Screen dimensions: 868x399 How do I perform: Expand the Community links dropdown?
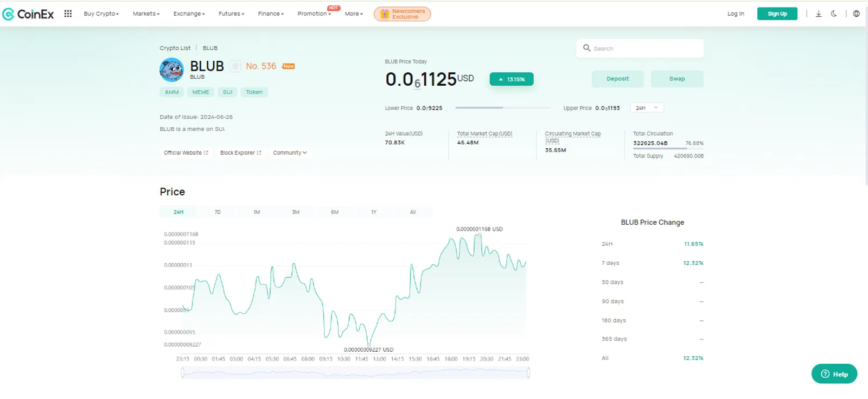click(290, 153)
